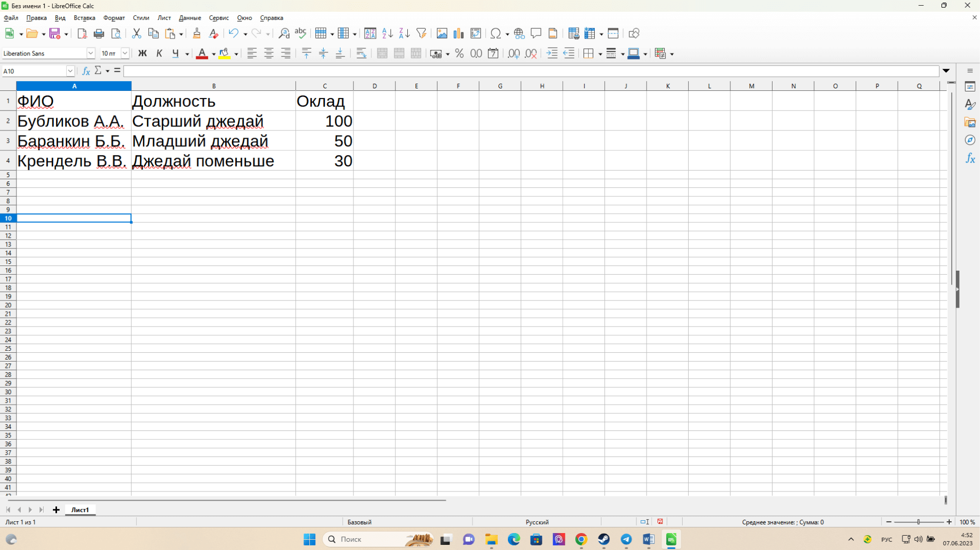Open the Данные menu
980x550 pixels.
coord(190,18)
